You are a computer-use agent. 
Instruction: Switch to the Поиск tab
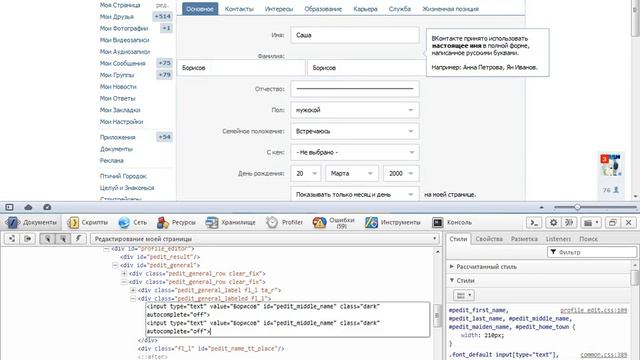pyautogui.click(x=588, y=239)
